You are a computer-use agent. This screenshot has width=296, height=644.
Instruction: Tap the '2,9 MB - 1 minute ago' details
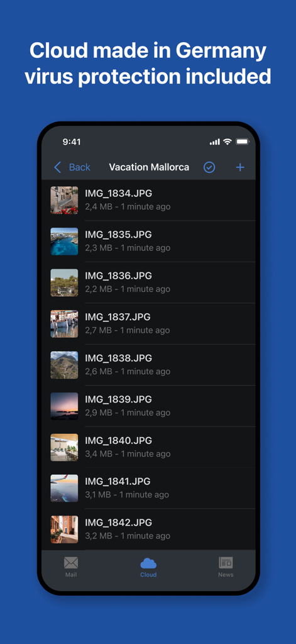click(128, 413)
